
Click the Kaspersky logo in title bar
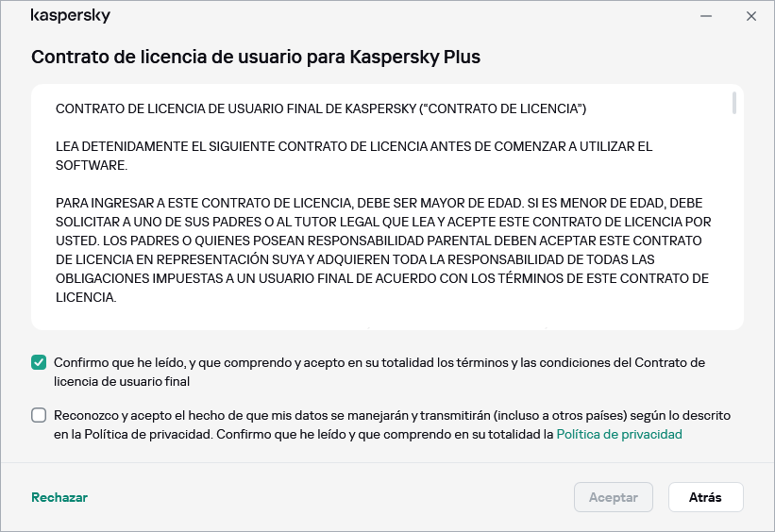pyautogui.click(x=71, y=16)
